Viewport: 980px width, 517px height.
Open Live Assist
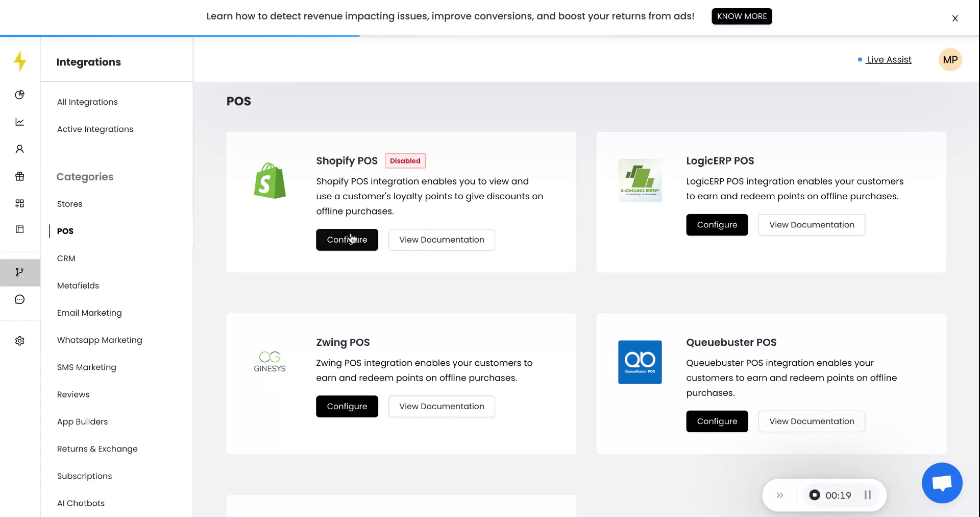coord(889,59)
